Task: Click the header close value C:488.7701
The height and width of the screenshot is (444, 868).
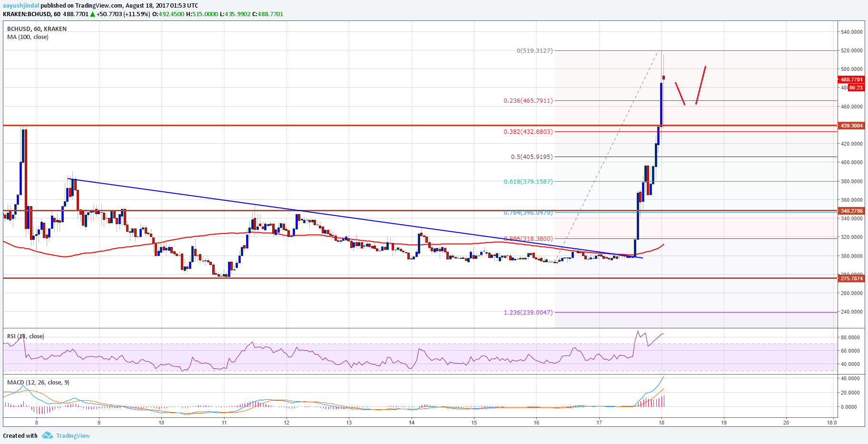Action: click(x=267, y=14)
